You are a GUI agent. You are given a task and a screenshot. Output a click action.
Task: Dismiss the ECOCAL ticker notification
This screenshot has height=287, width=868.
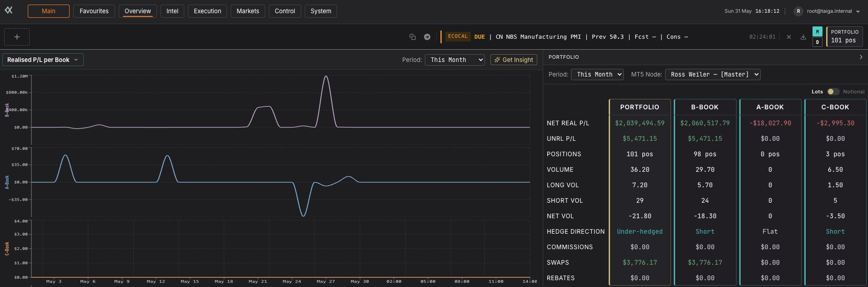[x=789, y=37]
